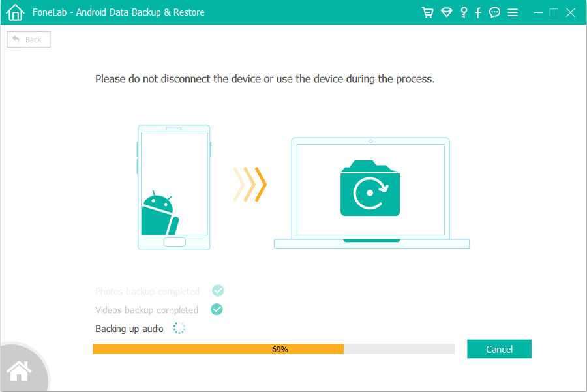Click the home icon in title bar
The image size is (587, 392).
[15, 12]
